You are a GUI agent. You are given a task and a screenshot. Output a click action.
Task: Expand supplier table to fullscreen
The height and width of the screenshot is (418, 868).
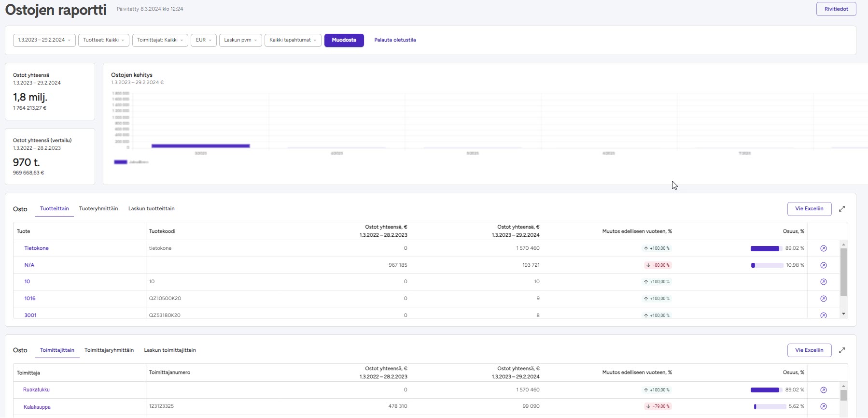click(x=842, y=350)
